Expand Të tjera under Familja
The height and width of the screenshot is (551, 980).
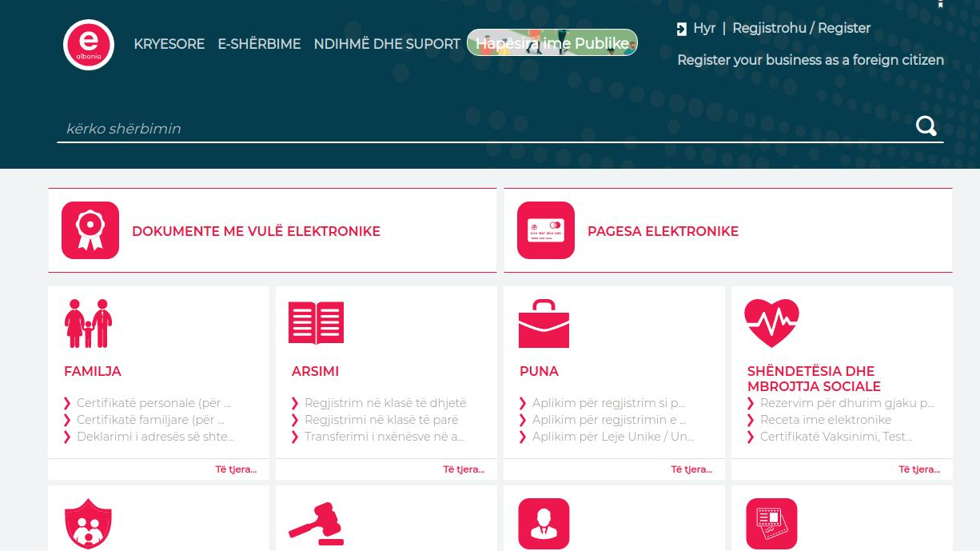point(236,469)
